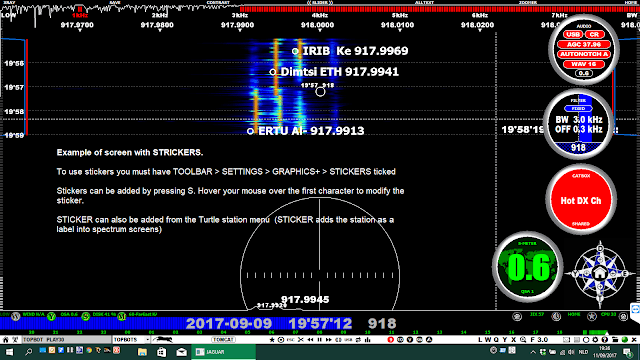Click the loop arrows icon in toolbar
Image resolution: width=640 pixels, height=360 pixels.
pos(358,340)
